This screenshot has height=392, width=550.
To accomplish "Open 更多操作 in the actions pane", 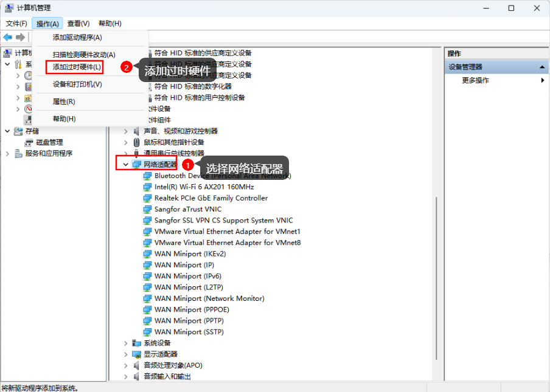I will [x=475, y=80].
